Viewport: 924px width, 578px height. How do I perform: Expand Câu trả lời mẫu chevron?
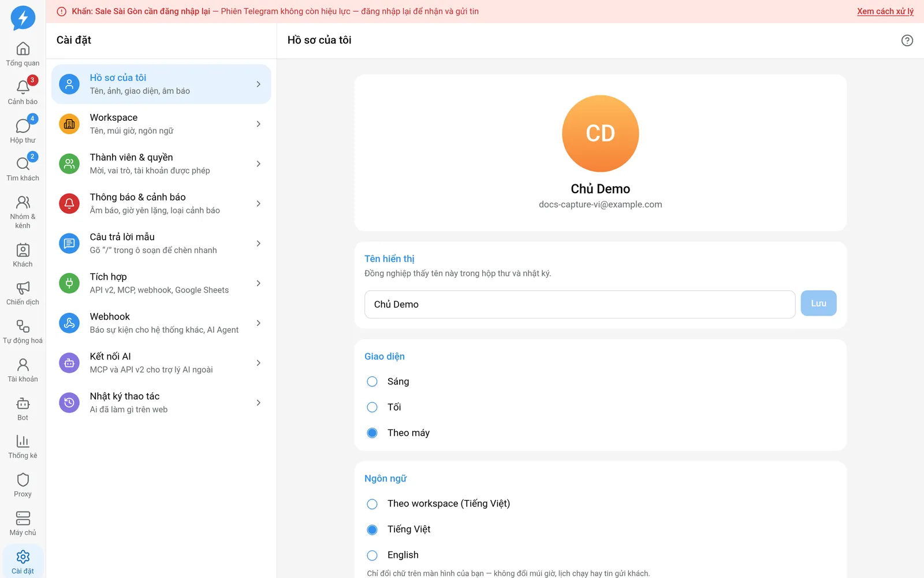point(258,244)
